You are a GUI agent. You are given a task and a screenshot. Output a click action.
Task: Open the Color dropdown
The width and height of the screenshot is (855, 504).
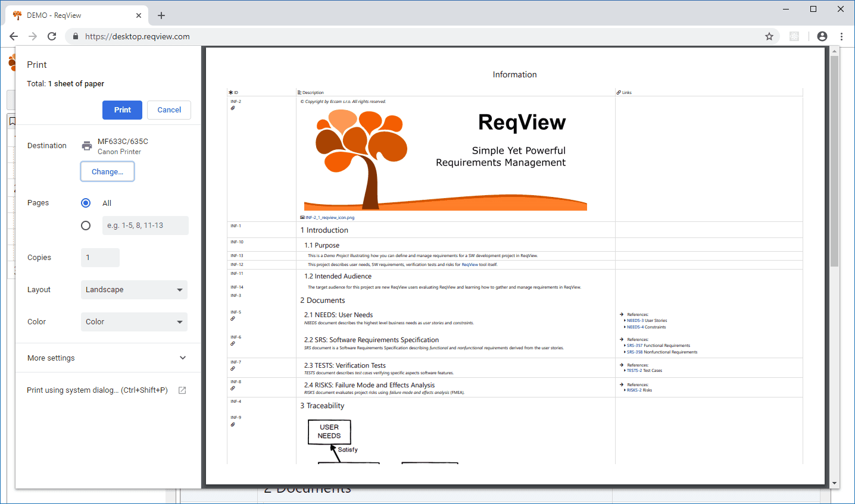click(x=134, y=322)
